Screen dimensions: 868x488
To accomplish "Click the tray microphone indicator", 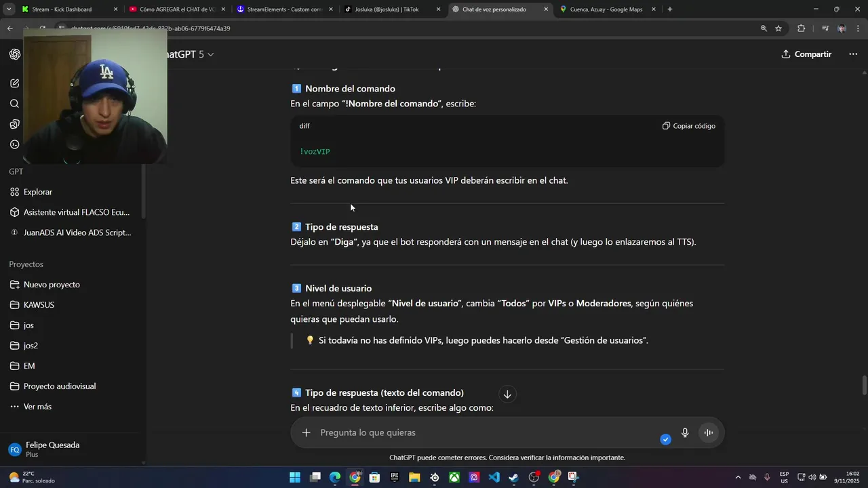I will click(767, 477).
